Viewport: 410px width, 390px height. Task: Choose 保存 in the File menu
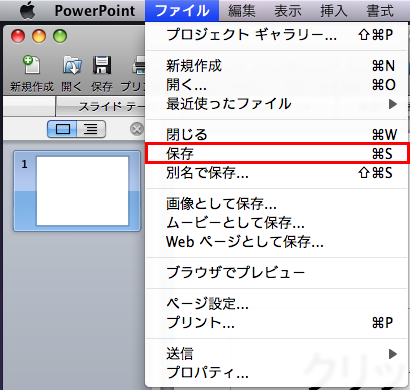[x=278, y=154]
